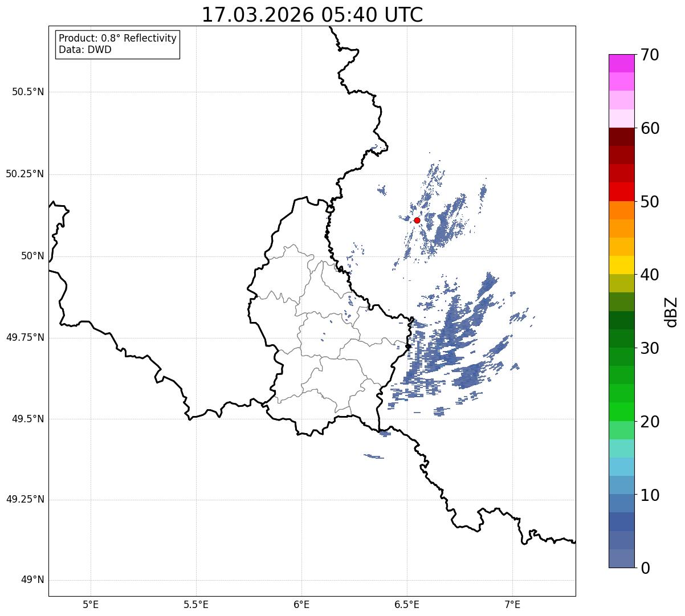The height and width of the screenshot is (616, 685).
Task: Click the white-pink swatch just above 60 dBZ
Action: pos(621,119)
